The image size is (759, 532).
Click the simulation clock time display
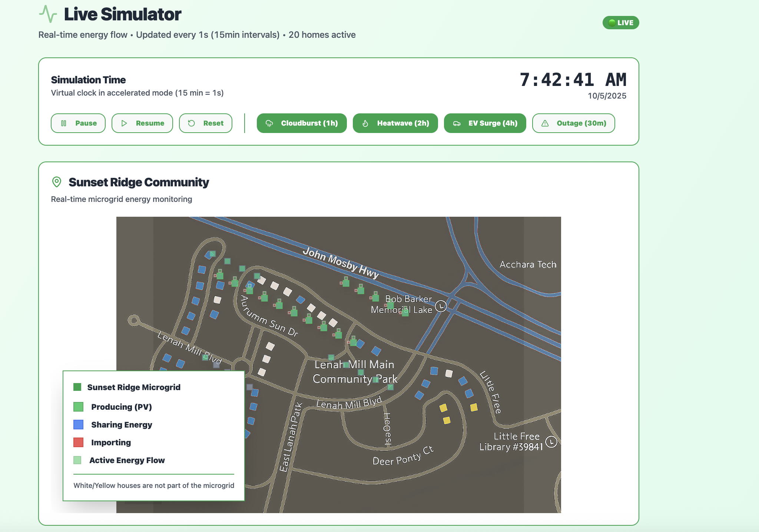click(573, 80)
